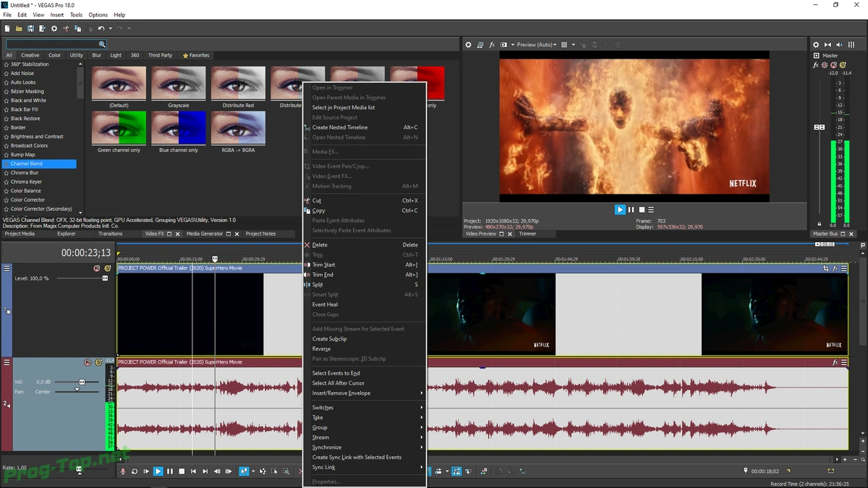The image size is (868, 488).
Task: Click Play From Start in timeline transport
Action: click(x=146, y=471)
